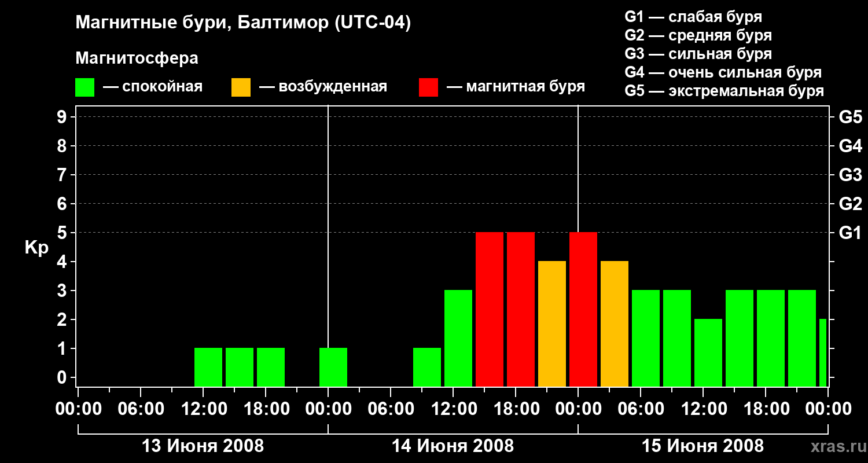Click the '12:00' time label on 15 Июня
868x463 pixels.
tap(703, 409)
